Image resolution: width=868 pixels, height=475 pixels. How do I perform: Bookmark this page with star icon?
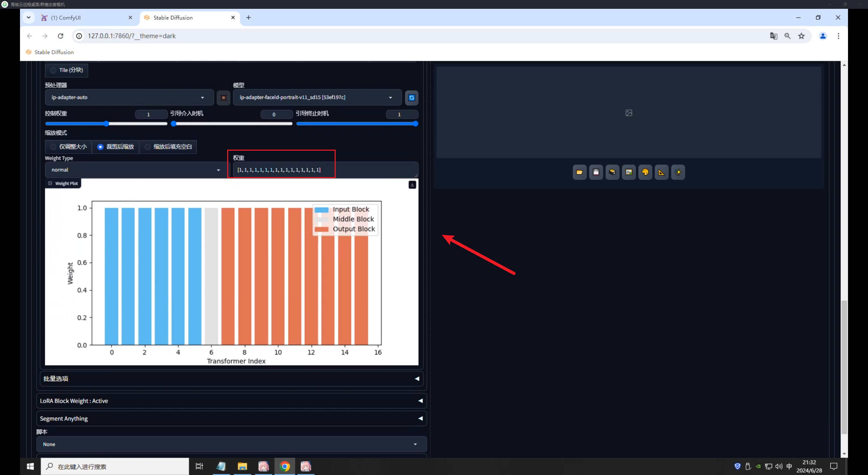801,36
